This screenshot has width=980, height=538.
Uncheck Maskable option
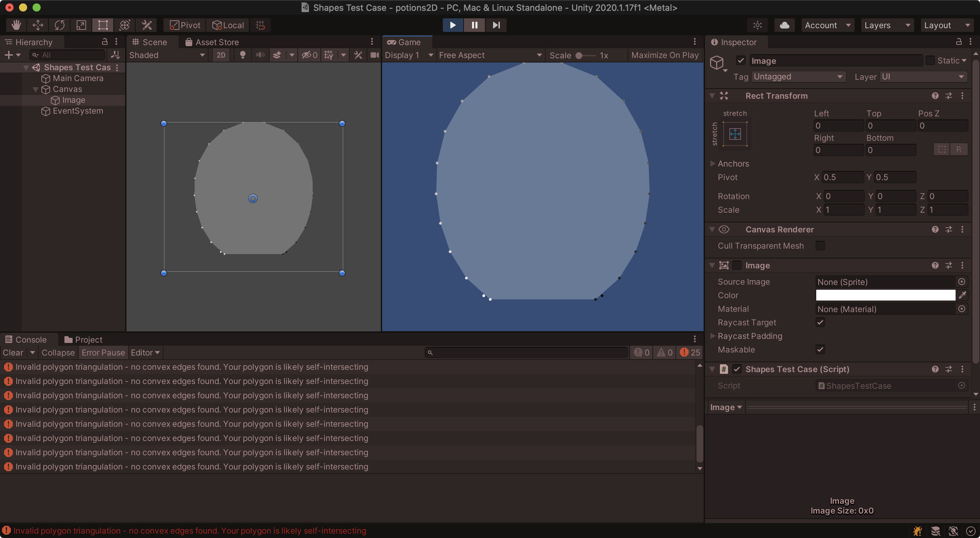820,349
